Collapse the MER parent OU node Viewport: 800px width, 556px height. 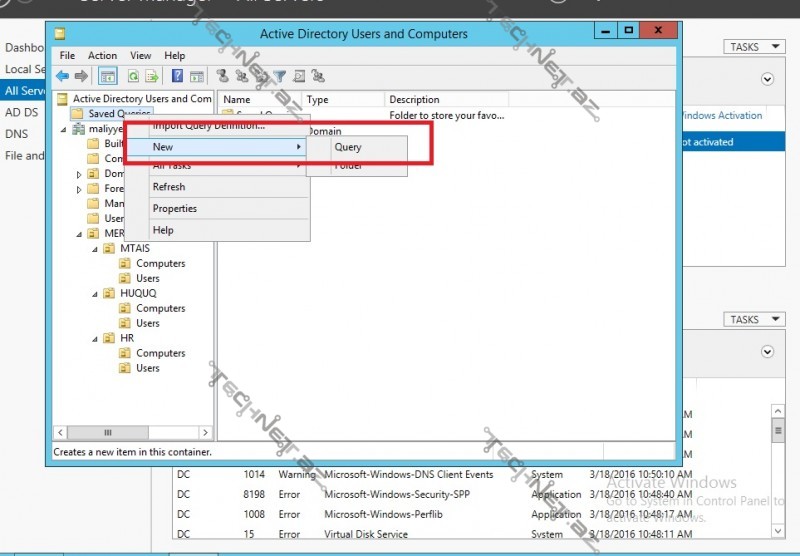tap(79, 235)
